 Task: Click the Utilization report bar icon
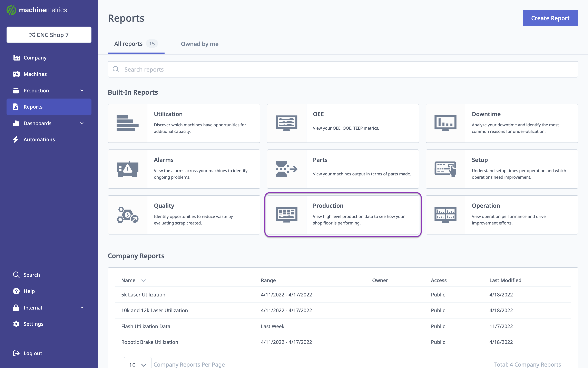[x=128, y=123]
